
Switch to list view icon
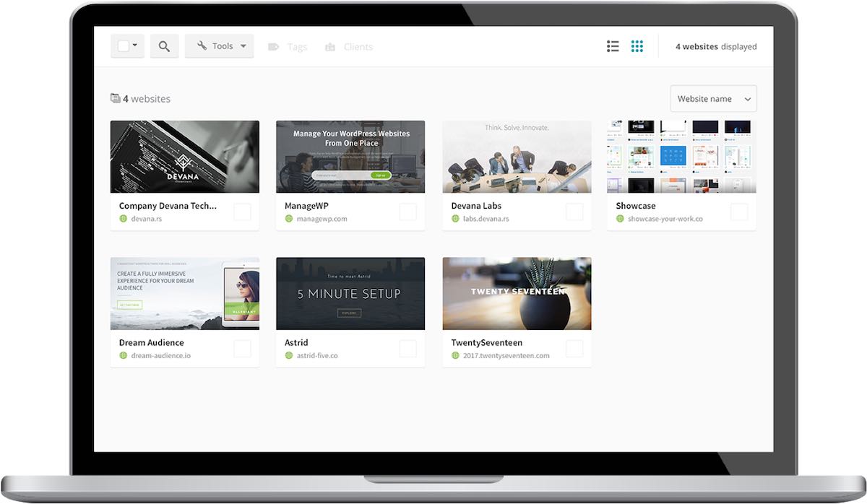pyautogui.click(x=613, y=45)
